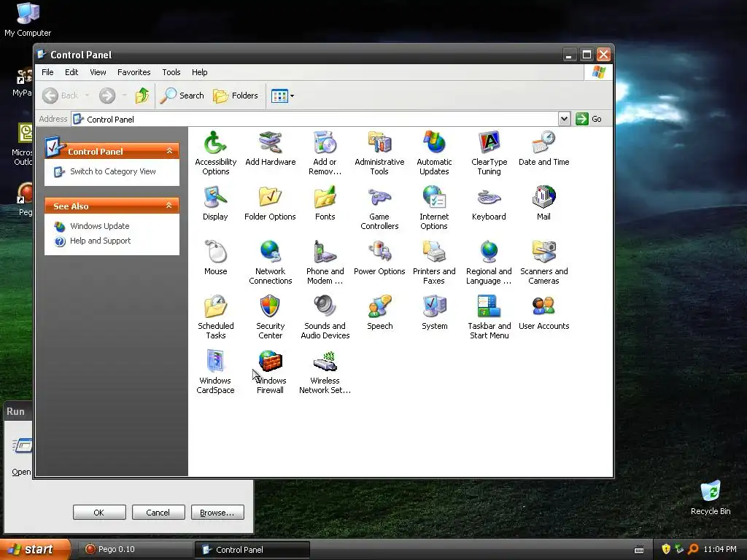Select the Keyboard icon
The height and width of the screenshot is (560, 747).
[x=489, y=197]
